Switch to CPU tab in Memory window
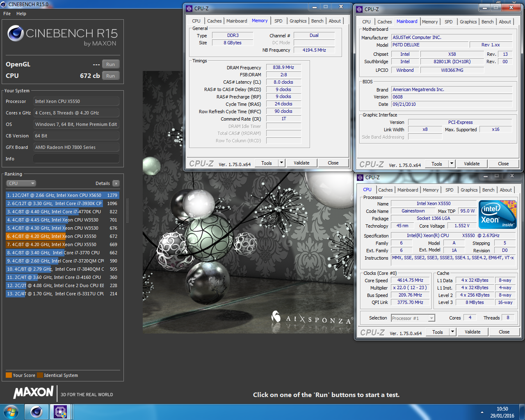The image size is (525, 420). [x=196, y=21]
